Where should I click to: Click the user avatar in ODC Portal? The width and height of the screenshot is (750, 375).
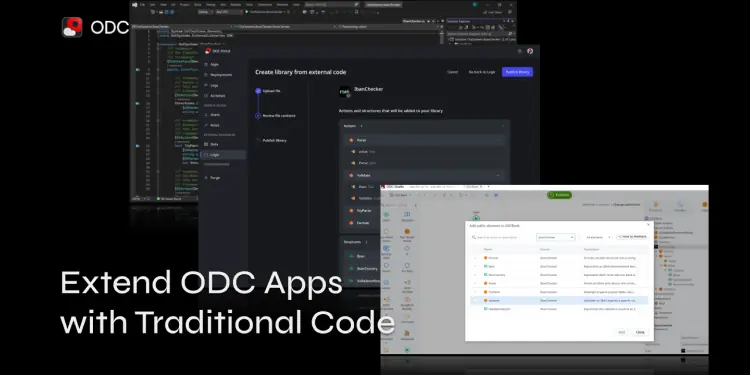(x=530, y=51)
